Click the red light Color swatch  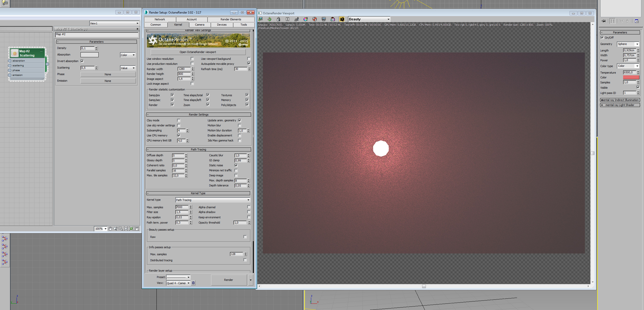click(x=631, y=77)
